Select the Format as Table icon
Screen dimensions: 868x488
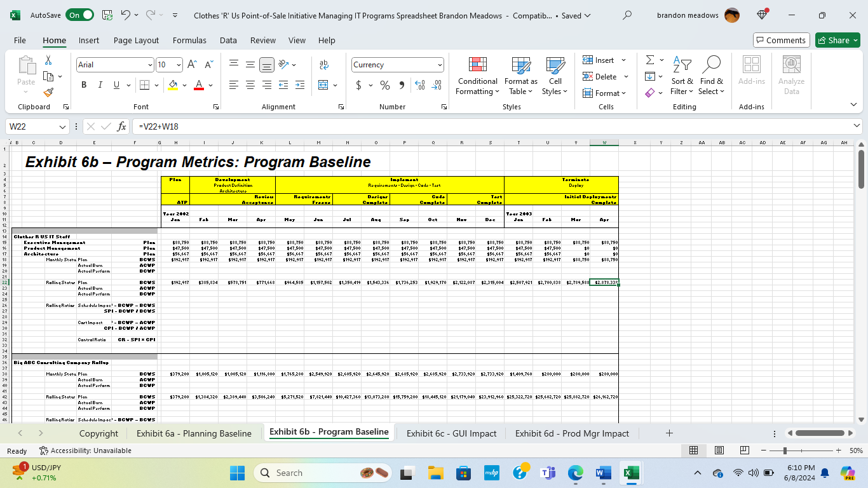click(x=520, y=76)
